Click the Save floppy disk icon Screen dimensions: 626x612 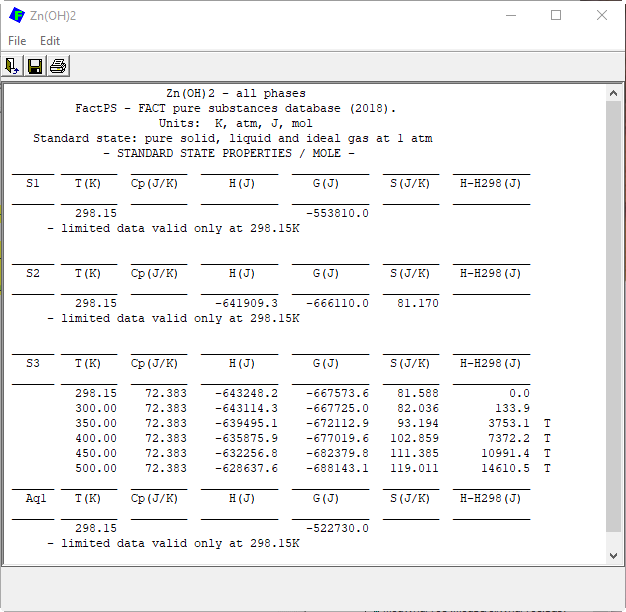tap(35, 66)
